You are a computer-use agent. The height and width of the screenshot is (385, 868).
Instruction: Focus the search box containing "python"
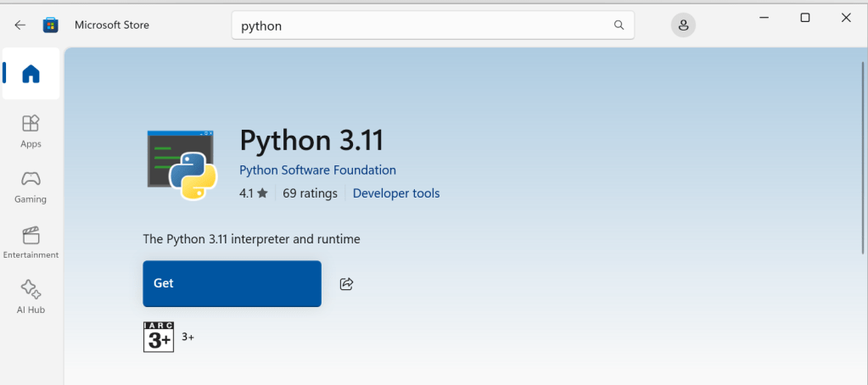(x=424, y=25)
